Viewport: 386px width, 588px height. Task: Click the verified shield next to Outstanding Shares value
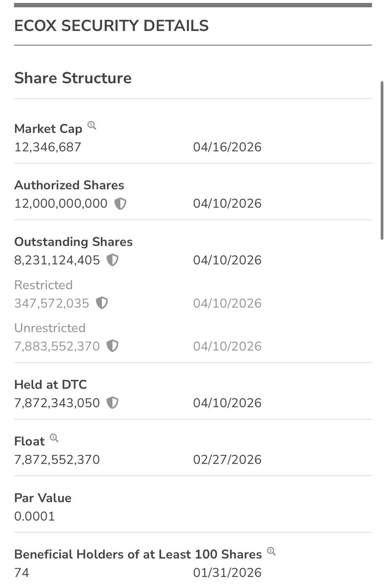[x=113, y=260]
